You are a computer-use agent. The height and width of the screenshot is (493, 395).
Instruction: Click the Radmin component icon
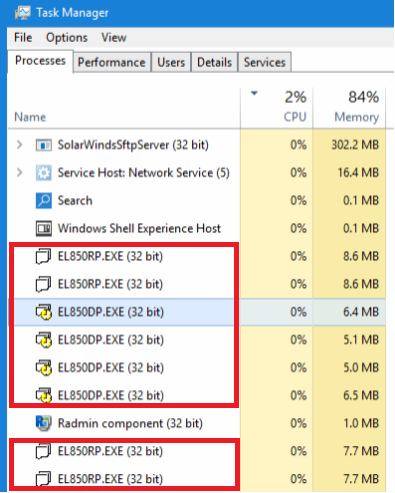click(x=44, y=423)
